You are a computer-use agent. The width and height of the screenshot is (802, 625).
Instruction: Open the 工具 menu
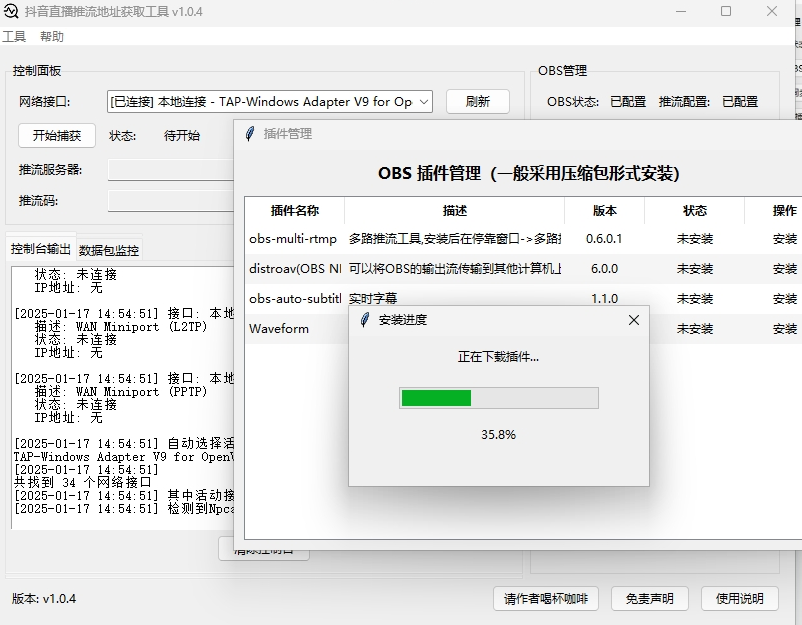pos(14,36)
